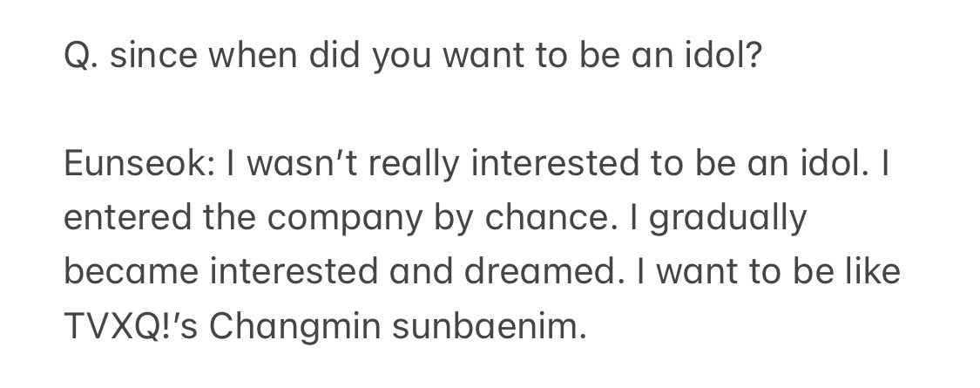Screen dimensions: 980x388
Task: Click the name "Eunseok:"
Action: [x=128, y=165]
